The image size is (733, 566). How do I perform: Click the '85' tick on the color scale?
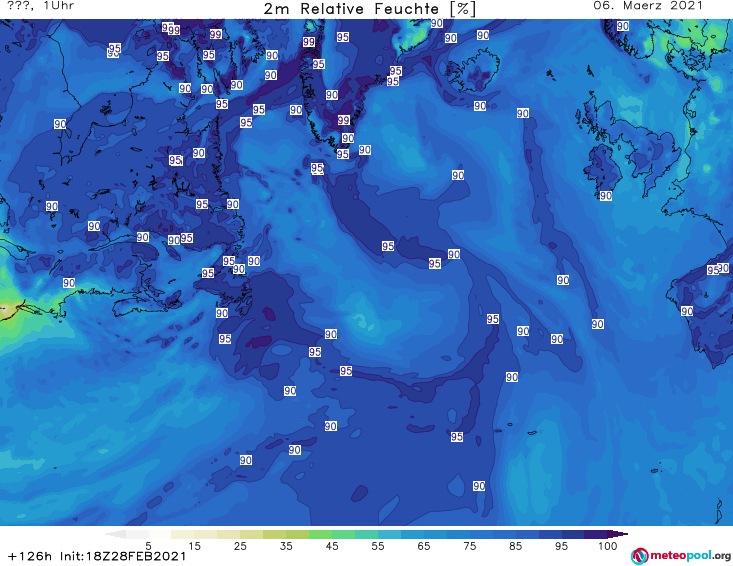coord(515,546)
